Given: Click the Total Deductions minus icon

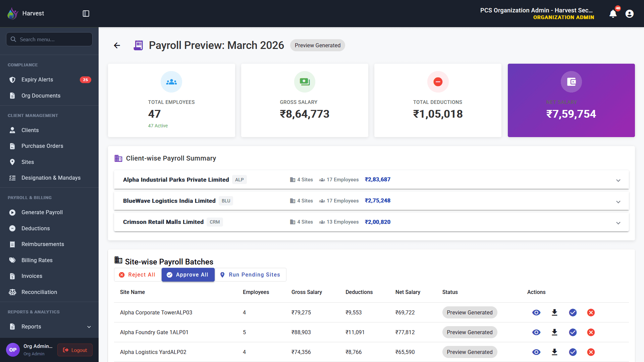Looking at the screenshot, I should pos(438,82).
